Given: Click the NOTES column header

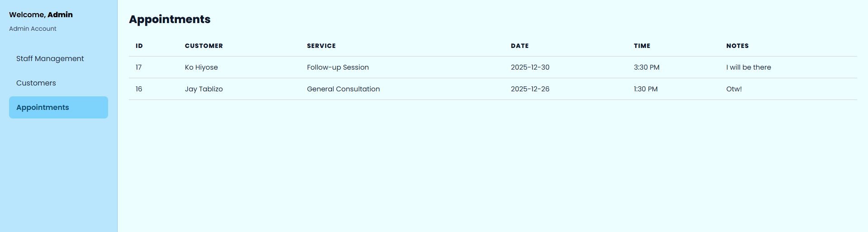Looking at the screenshot, I should (x=737, y=46).
